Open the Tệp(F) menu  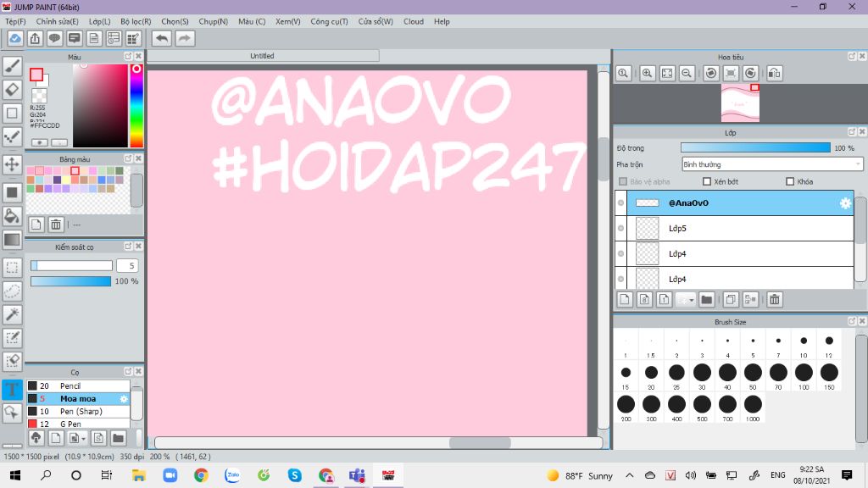(x=15, y=21)
